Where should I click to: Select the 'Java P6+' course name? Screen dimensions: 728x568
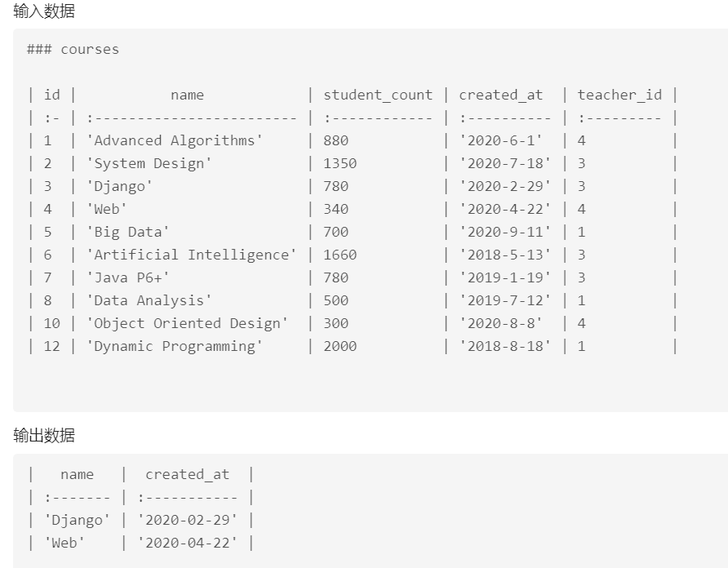pos(127,277)
